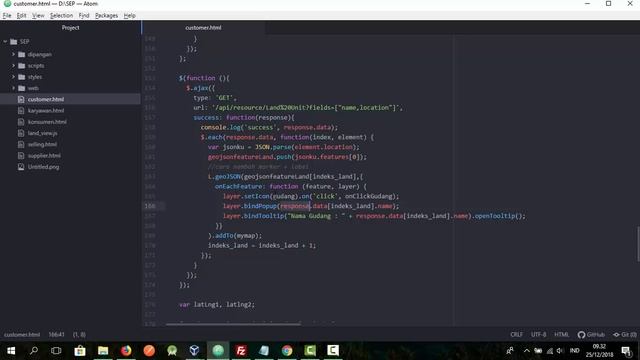Open selling.html from the project tree
The height and width of the screenshot is (360, 640).
click(42, 144)
